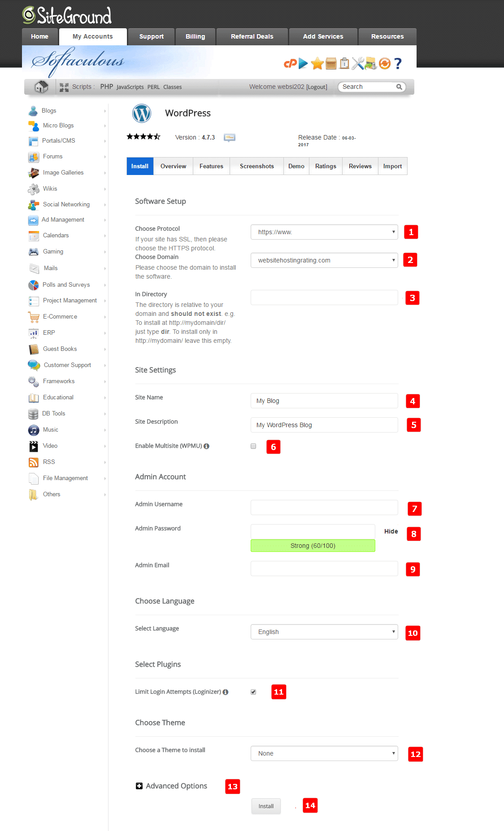Uncheck Limit Login Attempts (Loginizer)
This screenshot has height=831, width=504.
253,692
